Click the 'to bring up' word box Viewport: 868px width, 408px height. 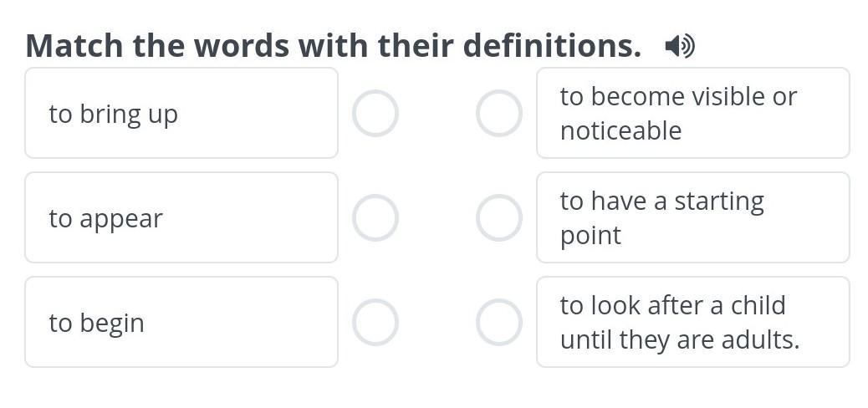[x=181, y=114]
